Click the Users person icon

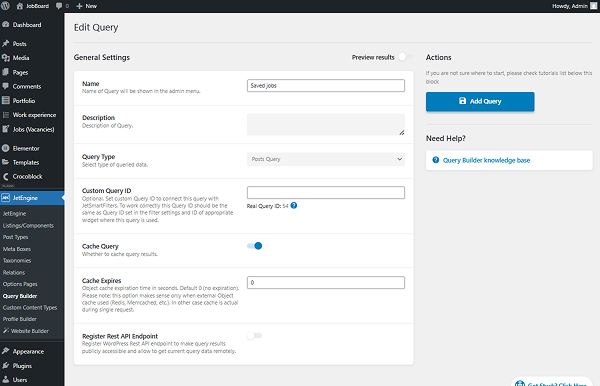(x=6, y=380)
